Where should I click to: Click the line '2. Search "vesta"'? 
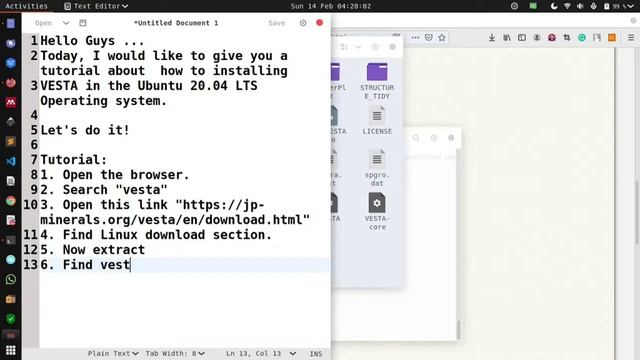click(x=104, y=190)
